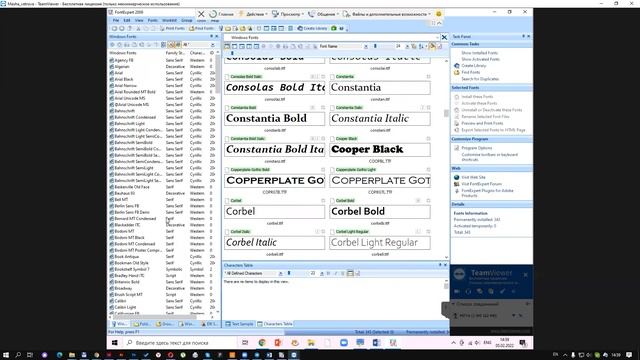
Task: Click the Preview and Print Fonts icon
Action: 457,123
